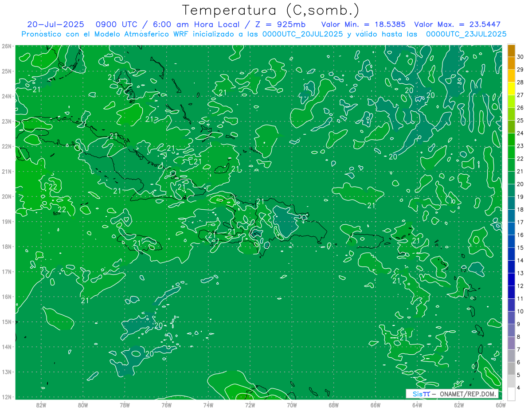Click the 24N latitude label
The width and height of the screenshot is (532, 411).
pyautogui.click(x=6, y=96)
